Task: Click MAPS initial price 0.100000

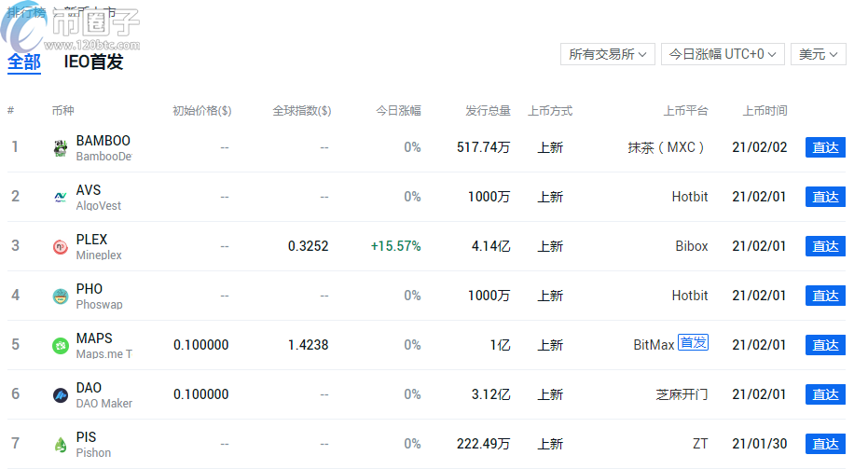Action: pos(201,345)
